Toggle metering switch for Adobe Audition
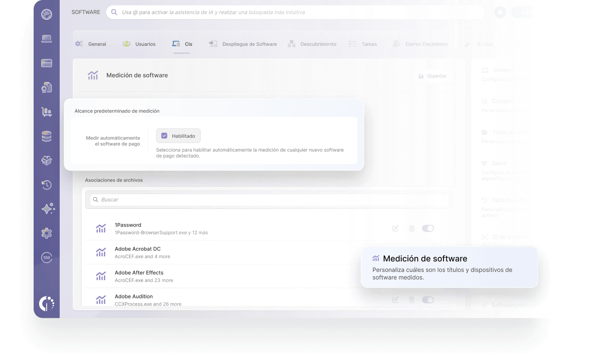This screenshot has width=589, height=364. [428, 300]
